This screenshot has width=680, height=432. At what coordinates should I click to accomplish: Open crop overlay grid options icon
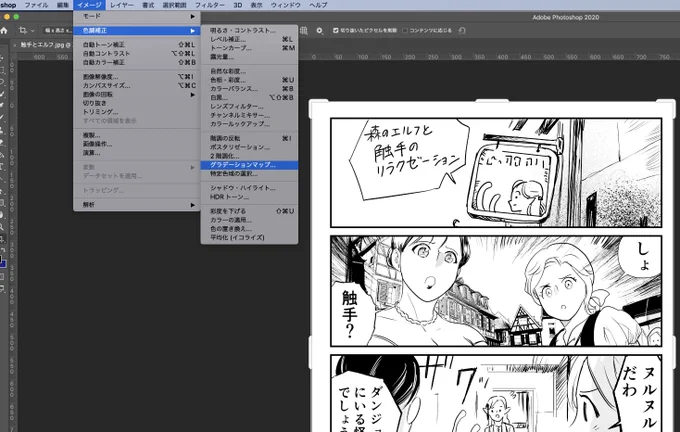pyautogui.click(x=304, y=30)
